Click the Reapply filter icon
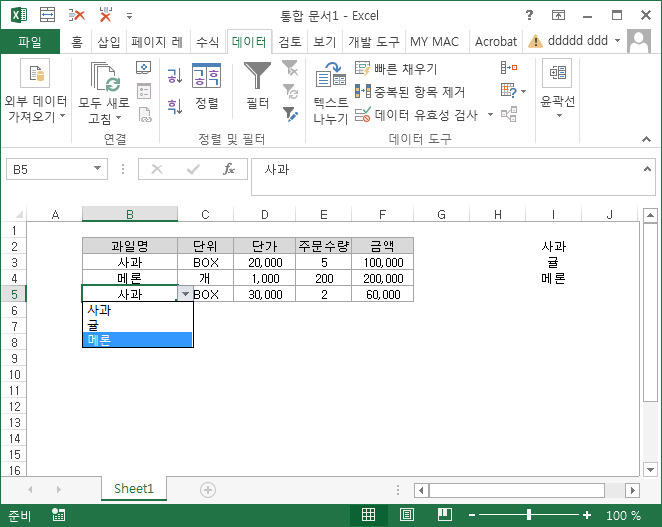The image size is (662, 527). pos(290,91)
